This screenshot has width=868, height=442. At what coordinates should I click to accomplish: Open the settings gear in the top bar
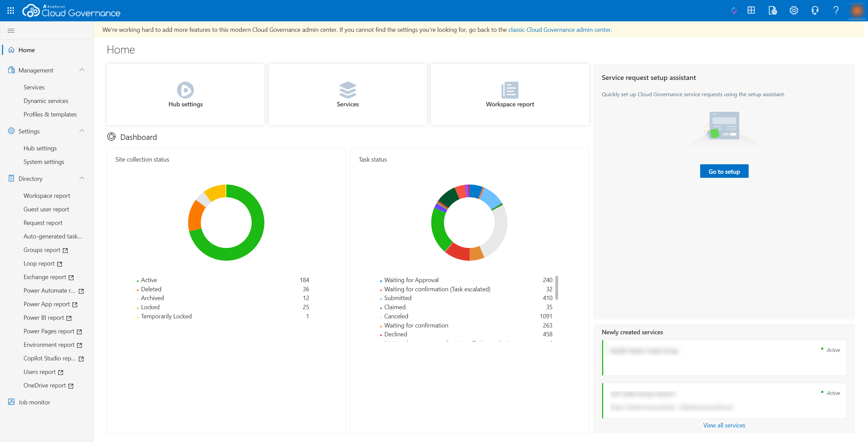794,10
